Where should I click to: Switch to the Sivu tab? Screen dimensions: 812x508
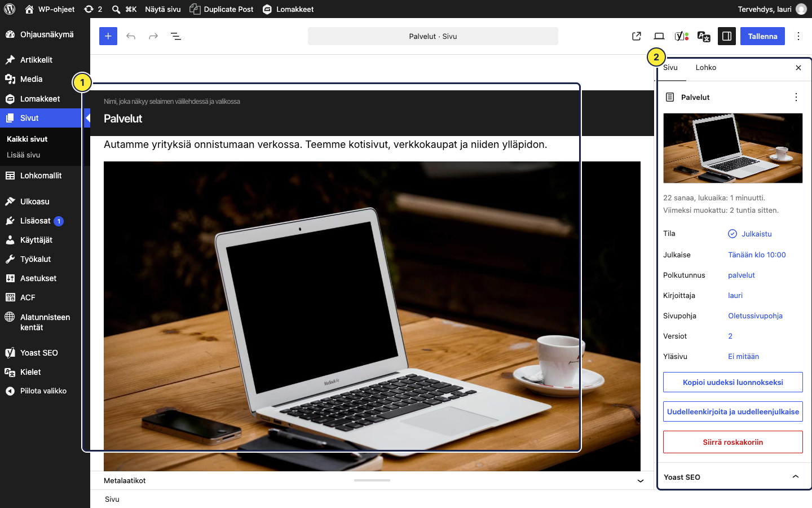pos(670,68)
